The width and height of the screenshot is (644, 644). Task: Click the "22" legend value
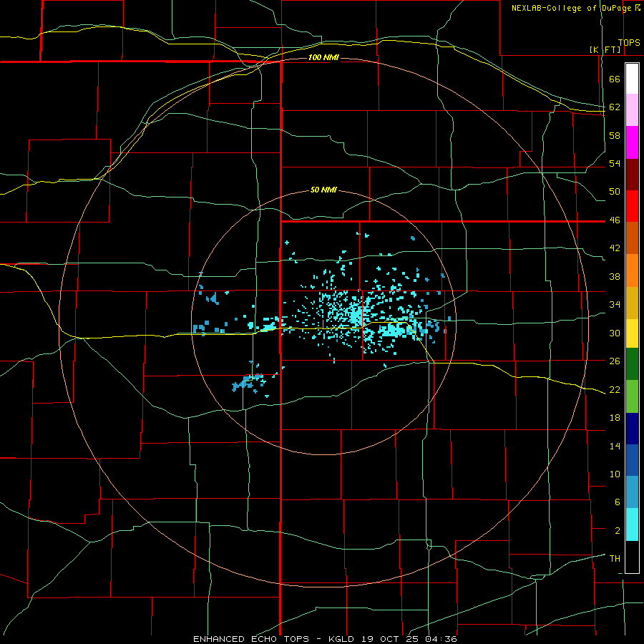[x=615, y=389]
